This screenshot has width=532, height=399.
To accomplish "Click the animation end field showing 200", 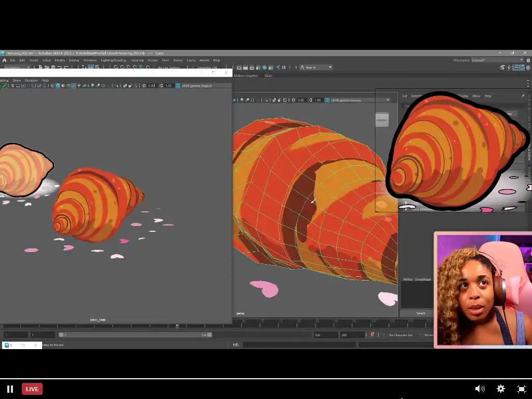I will point(352,335).
